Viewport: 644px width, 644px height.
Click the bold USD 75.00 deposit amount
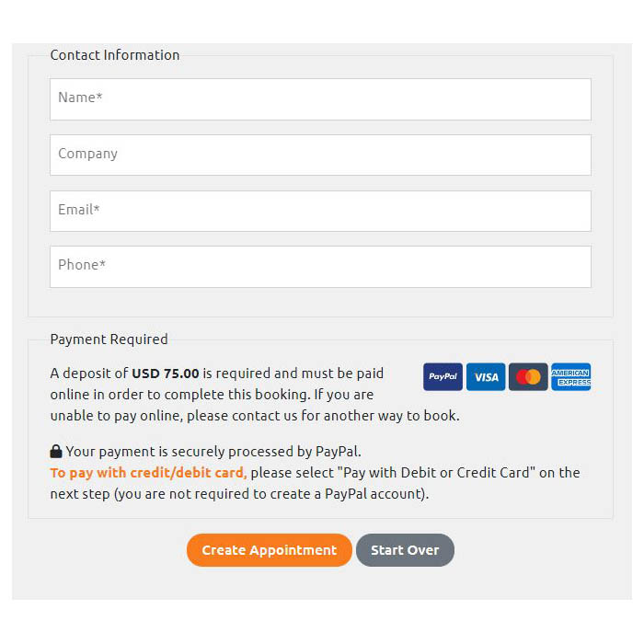(x=166, y=374)
